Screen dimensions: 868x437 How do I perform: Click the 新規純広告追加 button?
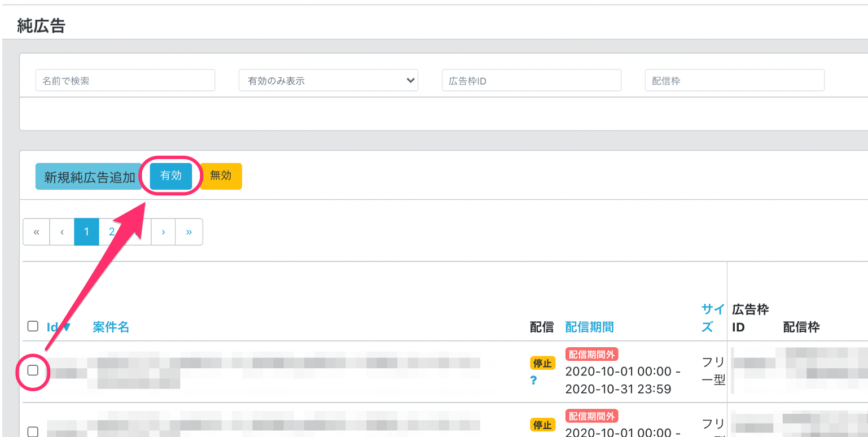[x=89, y=177]
